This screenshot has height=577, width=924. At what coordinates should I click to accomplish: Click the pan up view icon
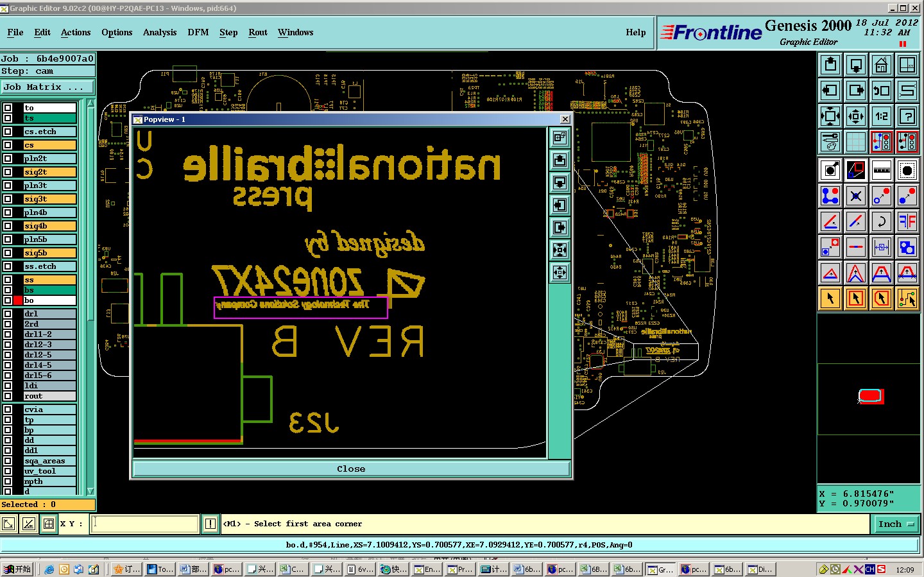(x=830, y=65)
